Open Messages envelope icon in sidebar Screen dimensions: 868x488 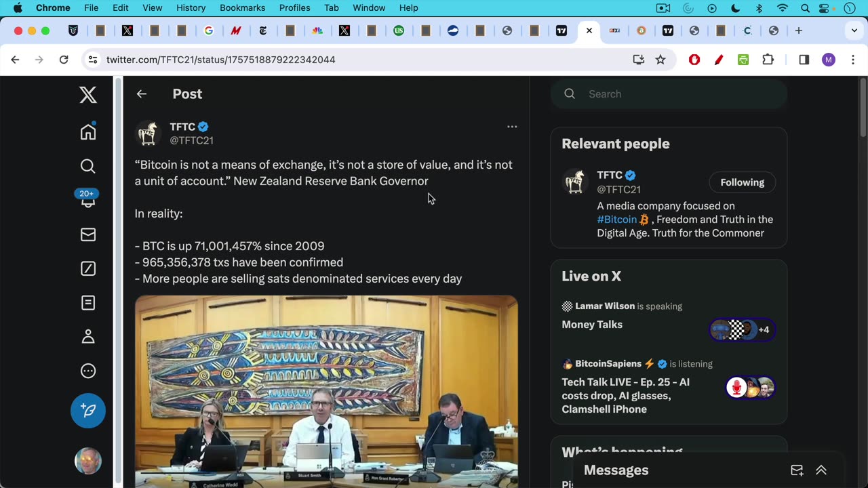[88, 235]
